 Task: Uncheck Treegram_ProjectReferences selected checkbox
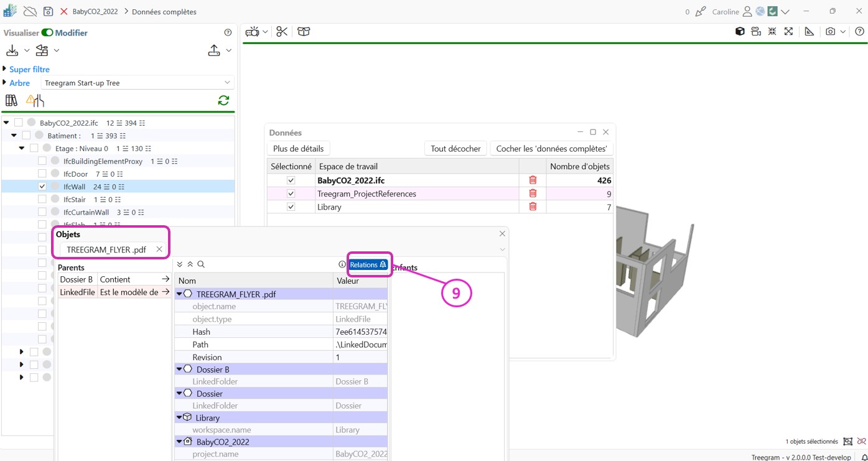(x=291, y=193)
